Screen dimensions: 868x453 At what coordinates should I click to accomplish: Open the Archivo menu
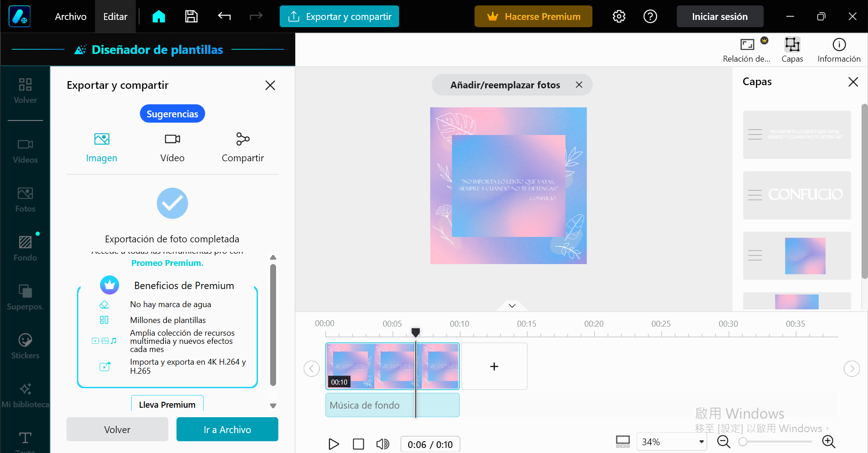[71, 17]
